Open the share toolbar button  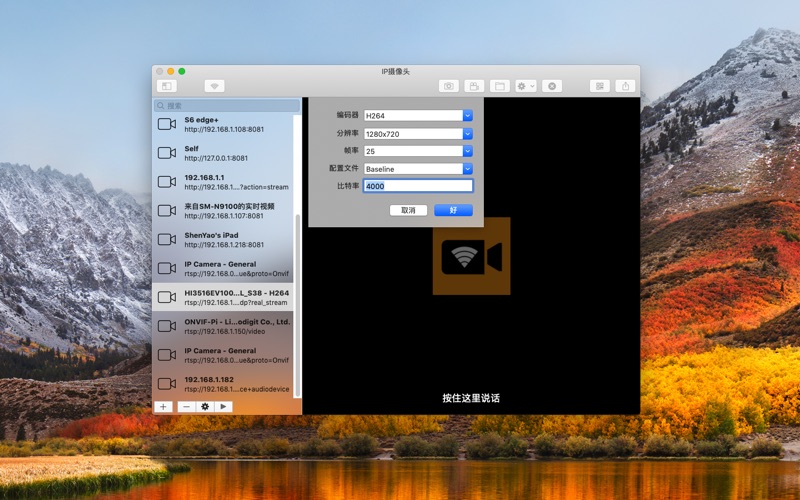click(625, 86)
